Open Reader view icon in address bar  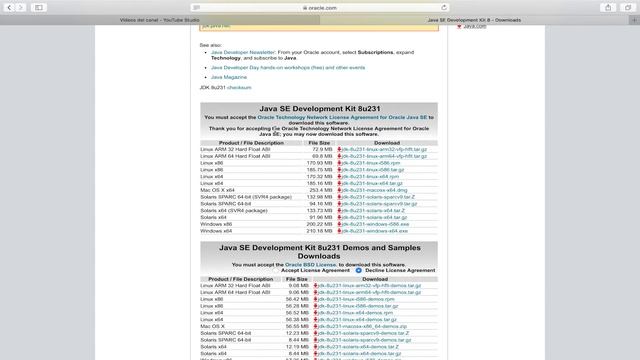[196, 7]
